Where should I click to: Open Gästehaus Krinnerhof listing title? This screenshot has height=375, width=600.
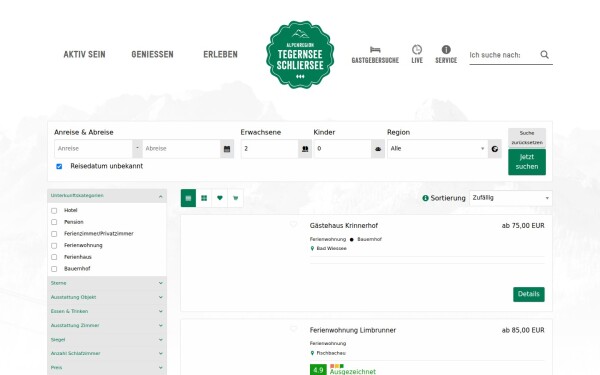click(x=344, y=226)
